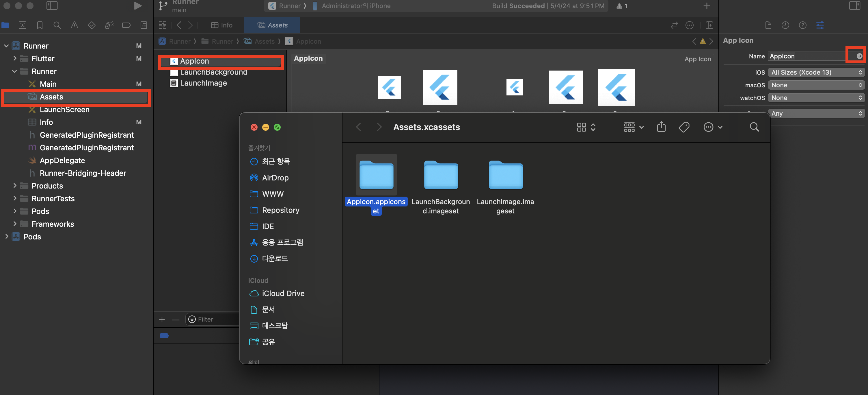Click the Run (play) button
This screenshot has width=868, height=395.
(137, 6)
